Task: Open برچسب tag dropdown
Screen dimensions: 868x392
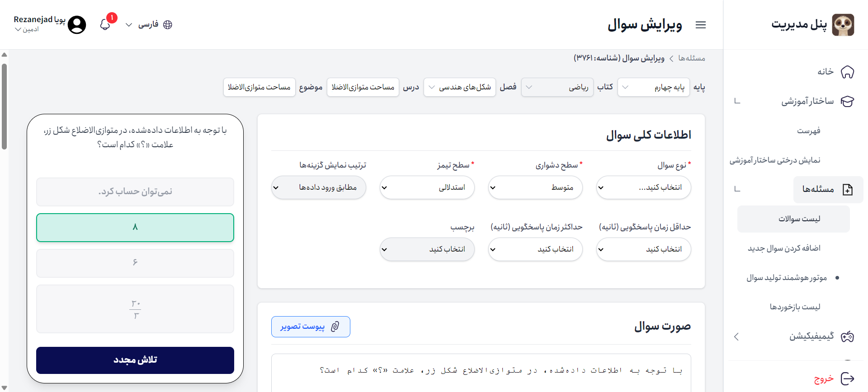Action: pos(427,249)
